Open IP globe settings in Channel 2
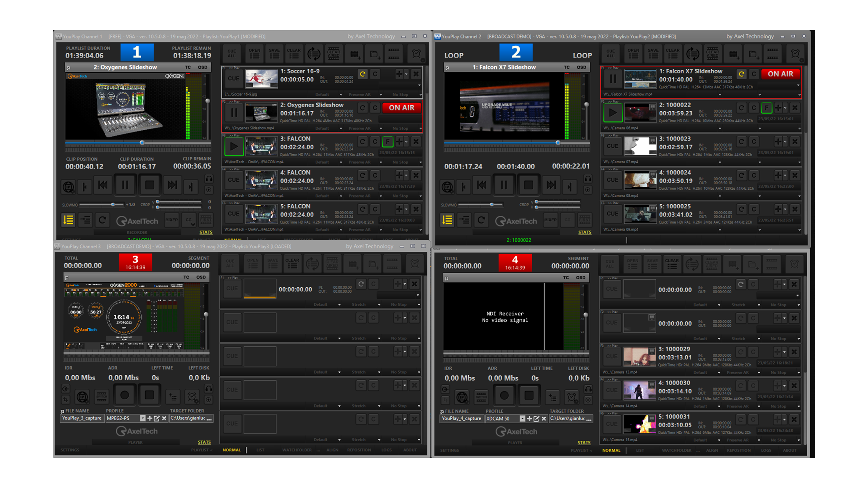Image resolution: width=868 pixels, height=488 pixels. (447, 187)
